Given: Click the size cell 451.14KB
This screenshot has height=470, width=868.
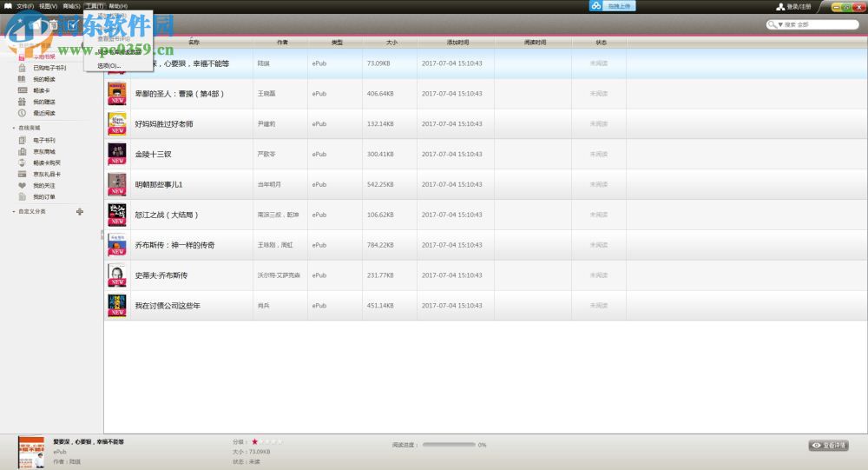Looking at the screenshot, I should (x=380, y=306).
